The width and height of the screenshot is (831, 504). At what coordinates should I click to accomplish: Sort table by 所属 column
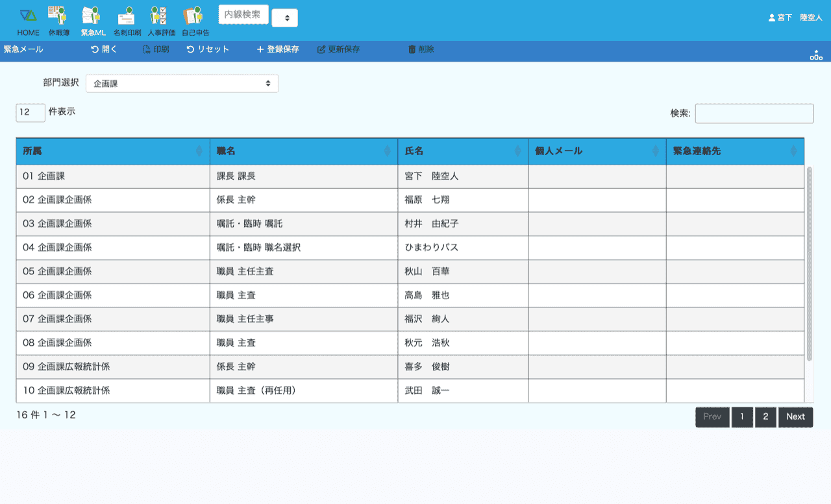pyautogui.click(x=113, y=151)
